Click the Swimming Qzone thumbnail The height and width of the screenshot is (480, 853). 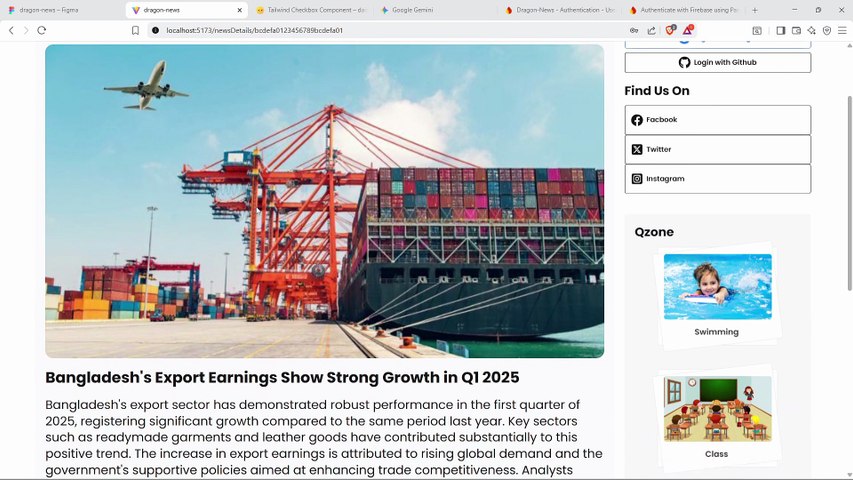pos(718,286)
